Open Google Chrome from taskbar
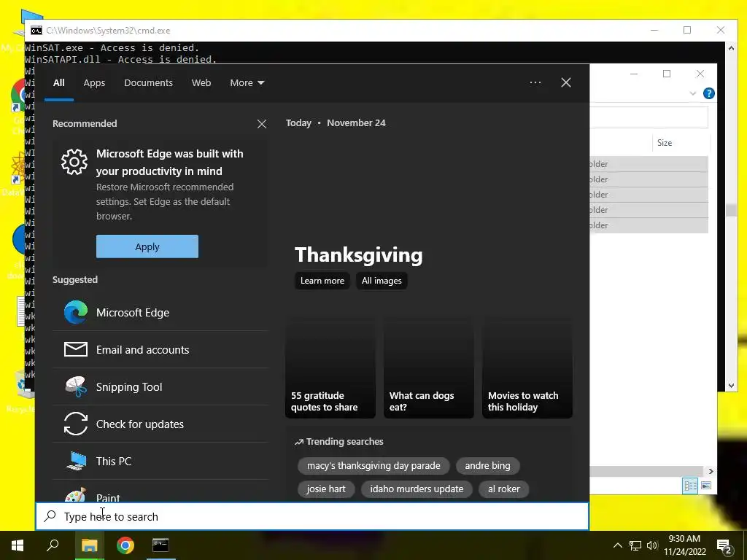The image size is (747, 560). coord(125,545)
